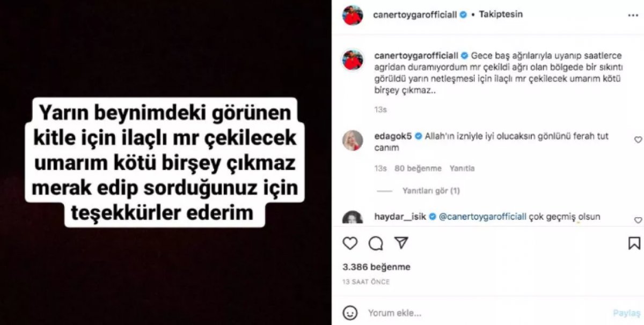The height and width of the screenshot is (325, 644).
Task: Open the Takiptesin following options
Action: pos(500,14)
